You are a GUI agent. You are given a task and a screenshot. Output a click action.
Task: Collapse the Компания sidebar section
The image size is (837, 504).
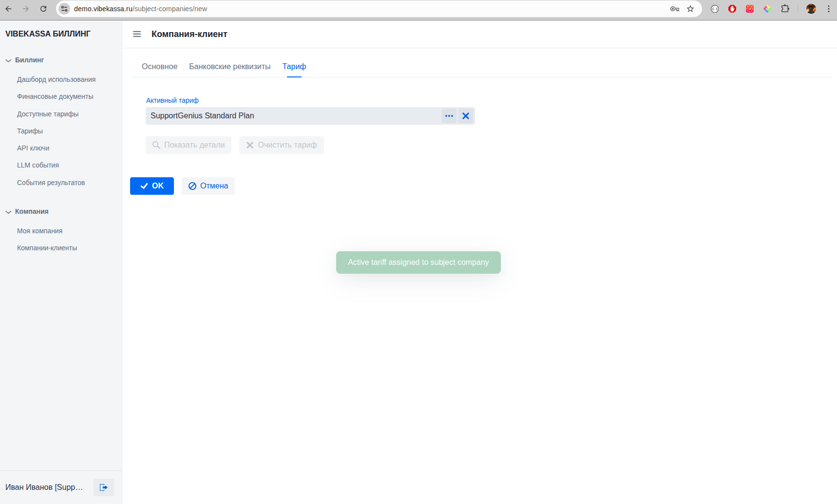point(8,212)
